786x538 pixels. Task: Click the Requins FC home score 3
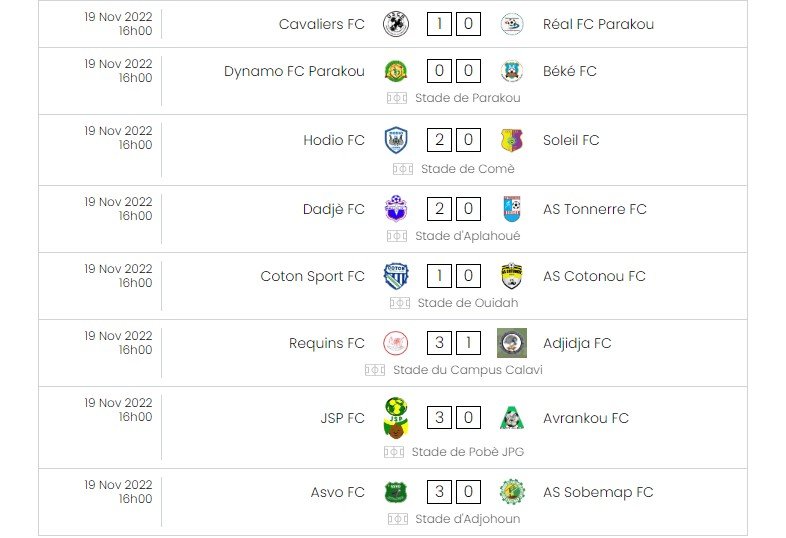439,343
